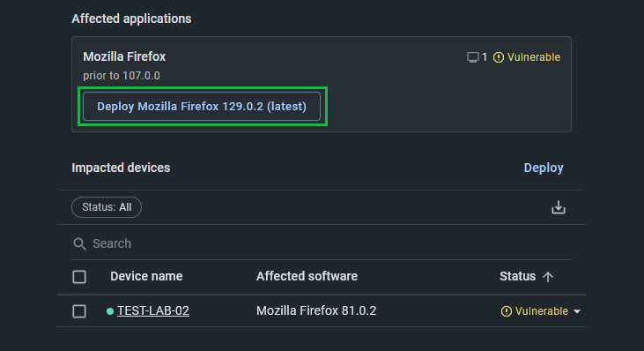The image size is (644, 351).
Task: Expand the Vulnerable status dropdown arrow
Action: [x=577, y=311]
